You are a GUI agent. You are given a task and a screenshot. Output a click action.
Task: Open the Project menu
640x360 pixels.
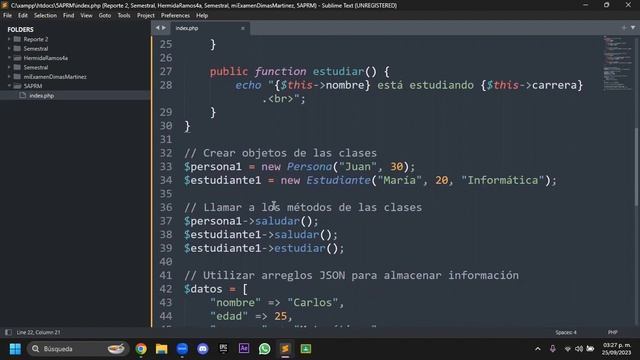click(146, 16)
